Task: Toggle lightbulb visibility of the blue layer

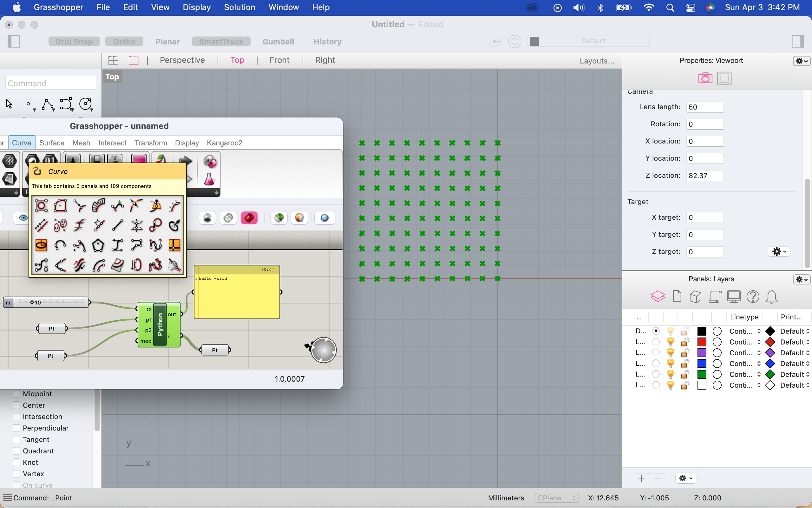Action: click(671, 364)
